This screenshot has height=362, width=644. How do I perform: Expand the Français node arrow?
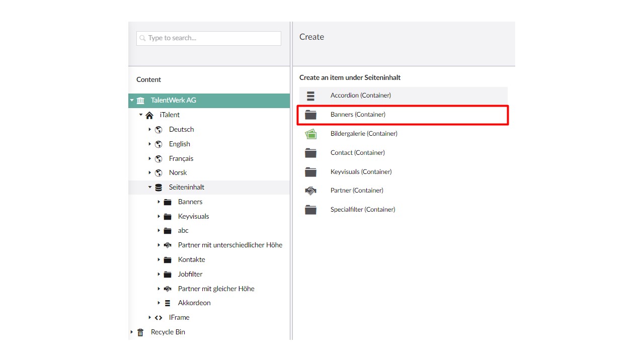(x=150, y=159)
